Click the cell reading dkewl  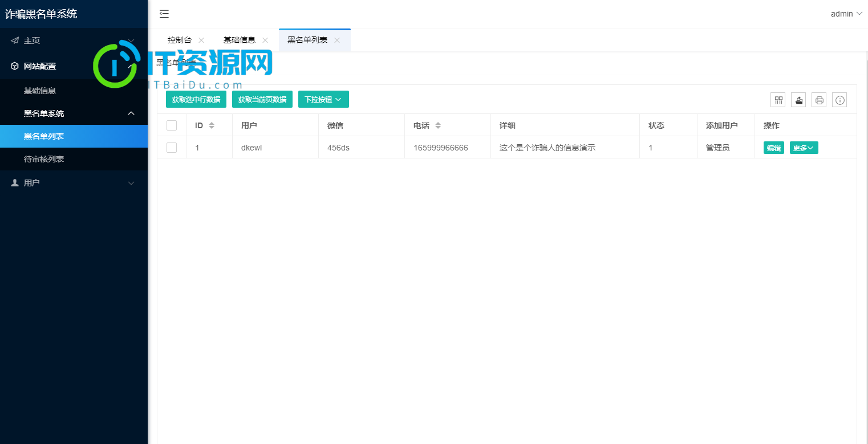point(275,148)
